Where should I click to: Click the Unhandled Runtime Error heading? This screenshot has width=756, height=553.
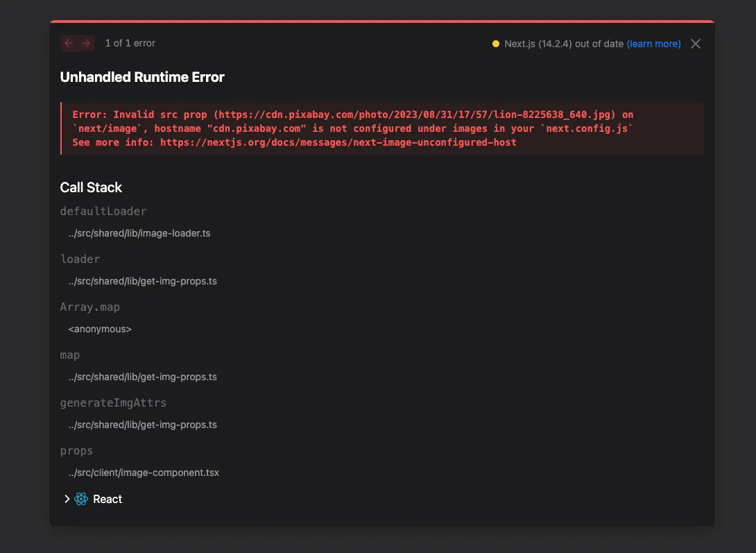(x=142, y=77)
